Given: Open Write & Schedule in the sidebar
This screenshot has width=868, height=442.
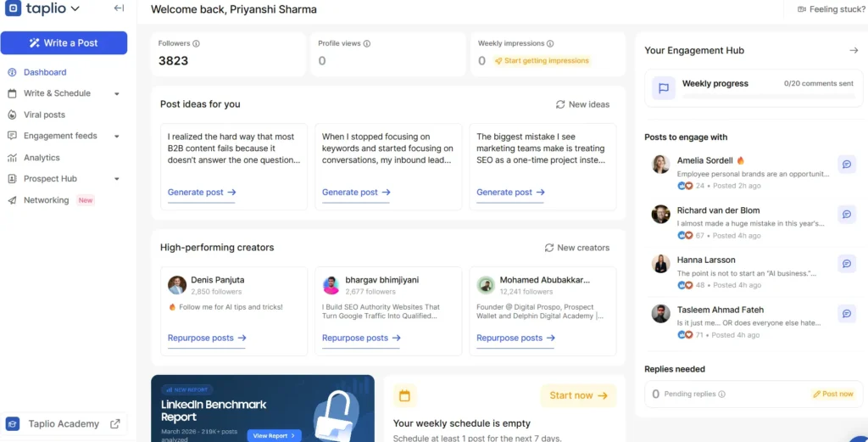Looking at the screenshot, I should pyautogui.click(x=57, y=93).
